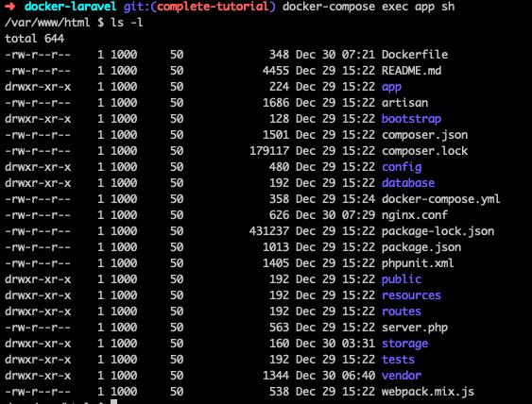Click the complete-tutorial branch name

(213, 7)
